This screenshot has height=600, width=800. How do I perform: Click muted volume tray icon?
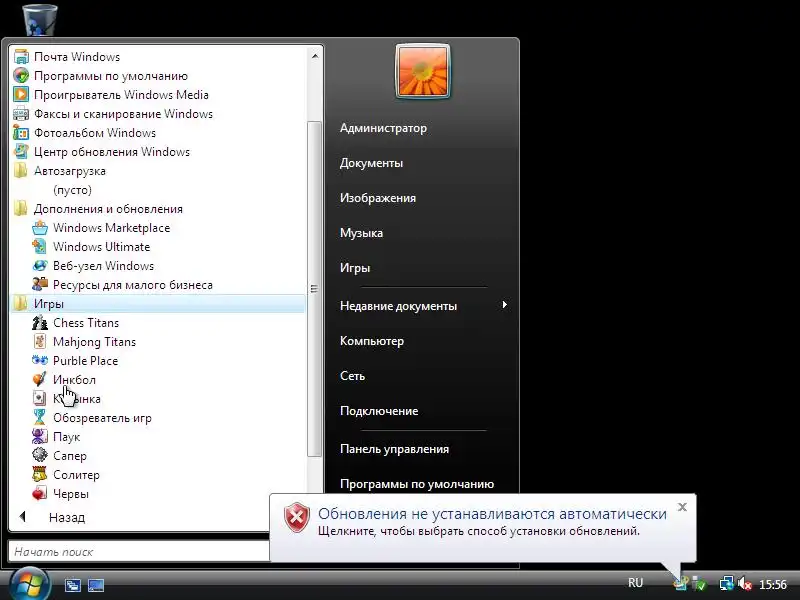point(745,583)
